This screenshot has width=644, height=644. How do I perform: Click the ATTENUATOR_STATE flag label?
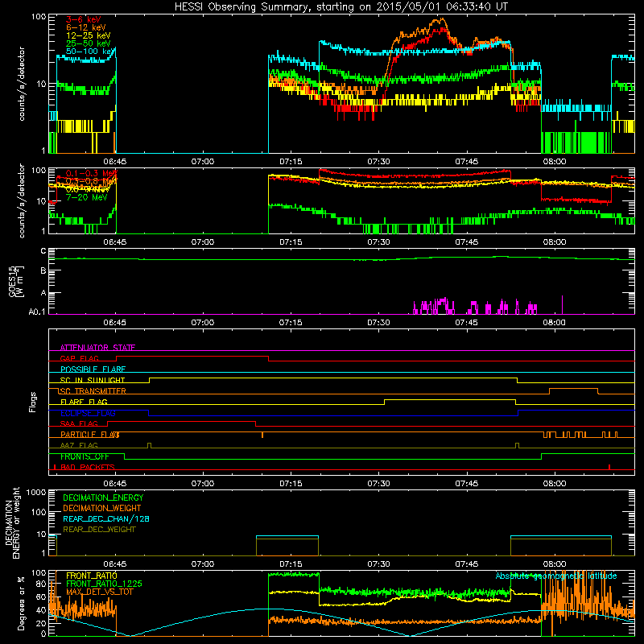point(97,348)
